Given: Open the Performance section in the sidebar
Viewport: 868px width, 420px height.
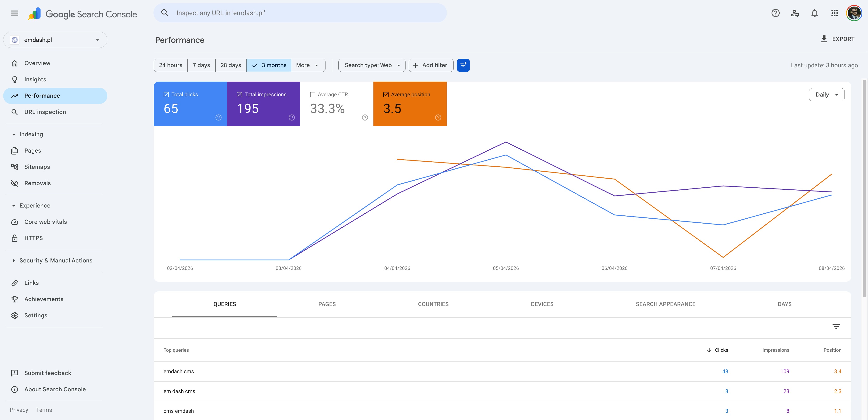Looking at the screenshot, I should click(42, 96).
